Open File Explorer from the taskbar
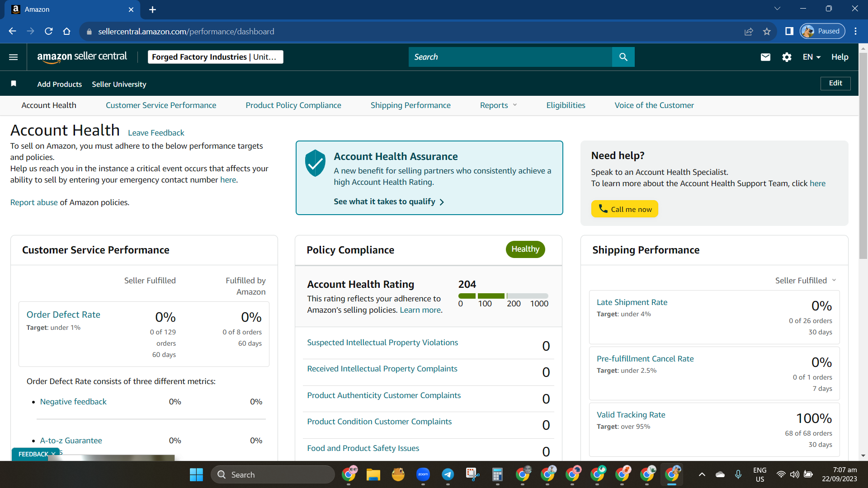 point(373,474)
